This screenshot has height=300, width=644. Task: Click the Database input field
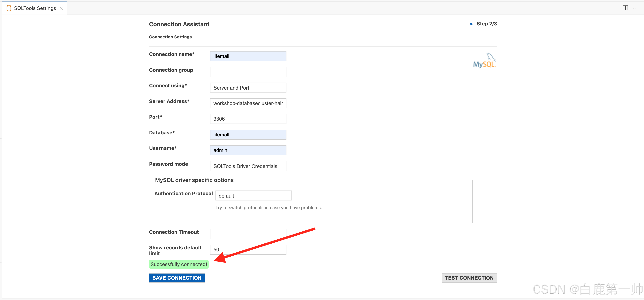[248, 134]
